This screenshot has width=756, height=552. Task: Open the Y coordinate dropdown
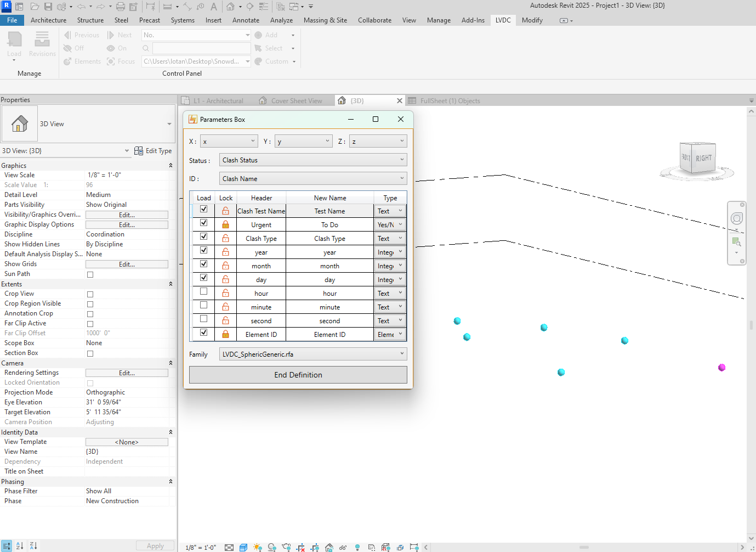point(303,142)
